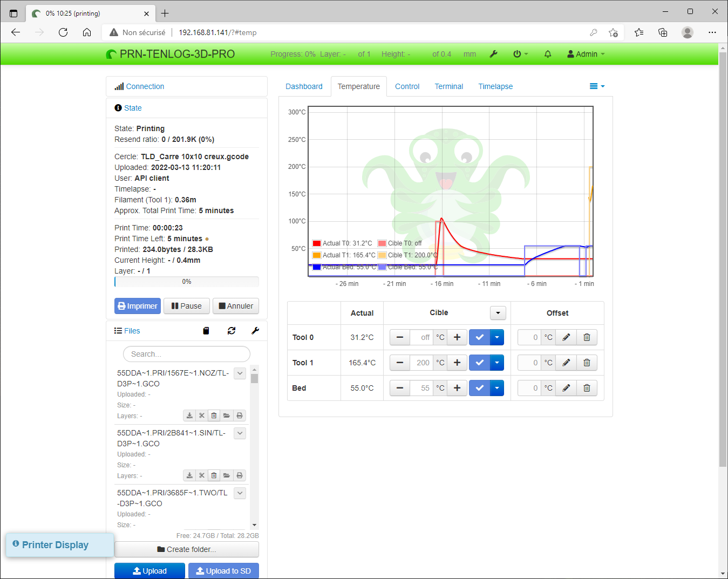Expand details of the 1567E~1.NOZ file
Screen dimensions: 728x579
click(x=240, y=373)
